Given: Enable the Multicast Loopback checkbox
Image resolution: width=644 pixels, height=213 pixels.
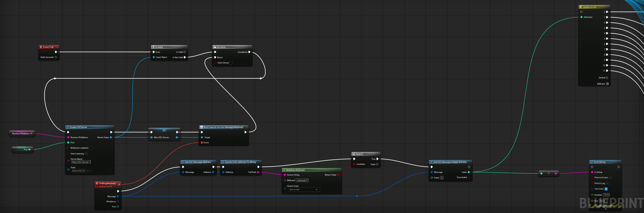Looking at the screenshot, I should (91, 148).
